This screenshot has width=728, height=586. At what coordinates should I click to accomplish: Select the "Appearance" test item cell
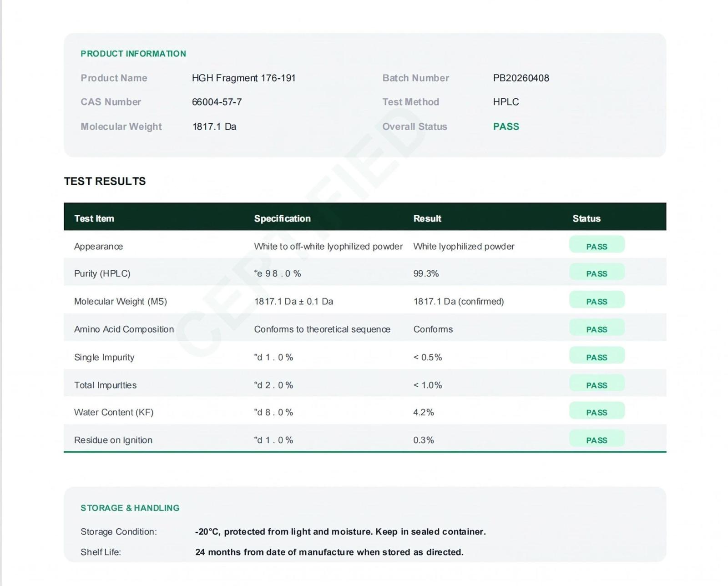(98, 246)
